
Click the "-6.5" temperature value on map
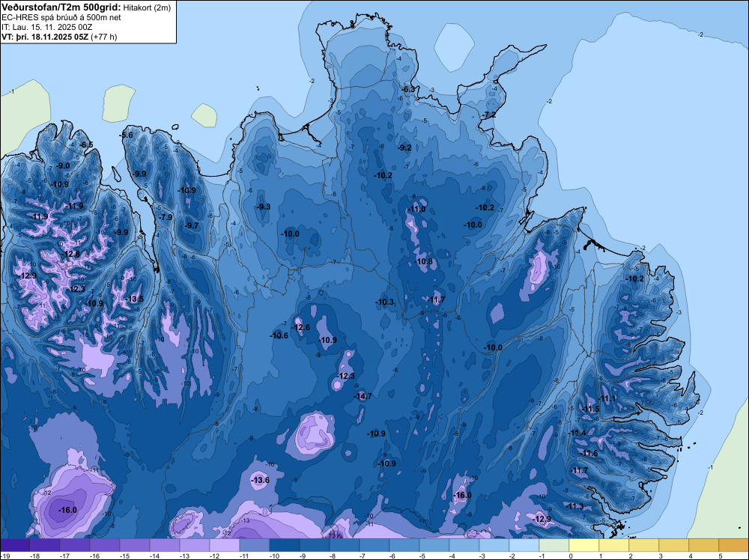[86, 145]
